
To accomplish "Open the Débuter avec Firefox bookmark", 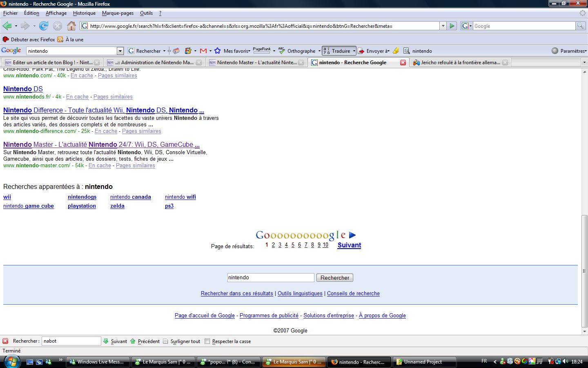I will (29, 40).
